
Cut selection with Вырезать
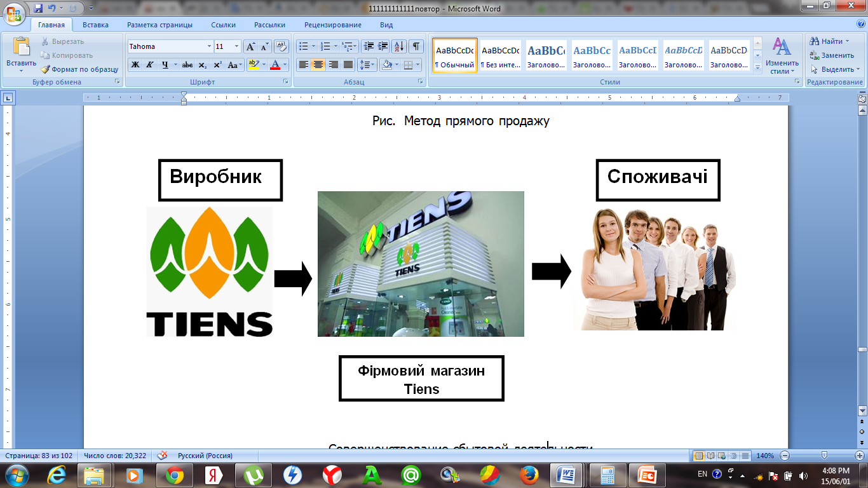pos(62,41)
